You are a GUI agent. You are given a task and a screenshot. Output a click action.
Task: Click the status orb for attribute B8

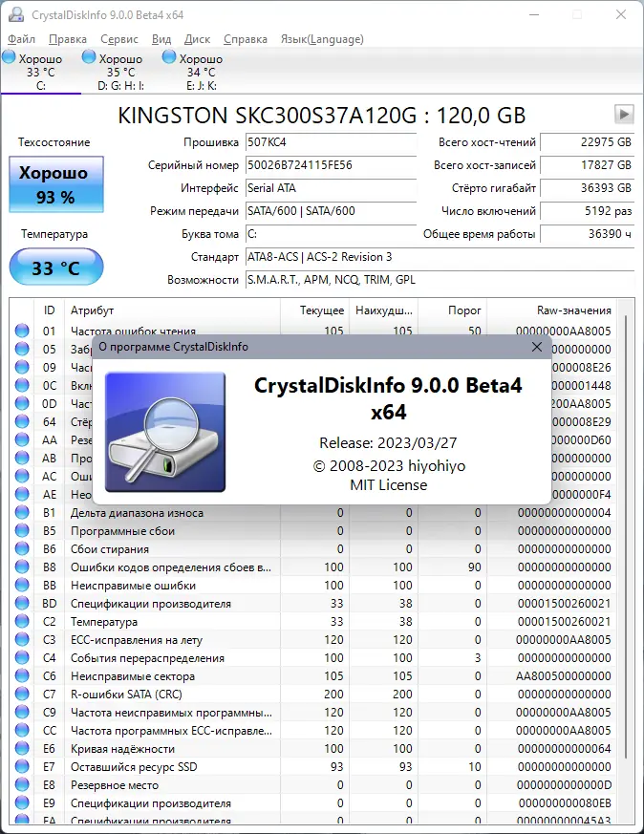(22, 567)
